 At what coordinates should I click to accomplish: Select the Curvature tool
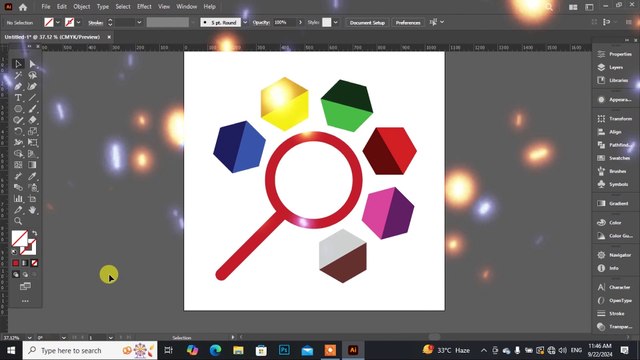click(x=33, y=87)
